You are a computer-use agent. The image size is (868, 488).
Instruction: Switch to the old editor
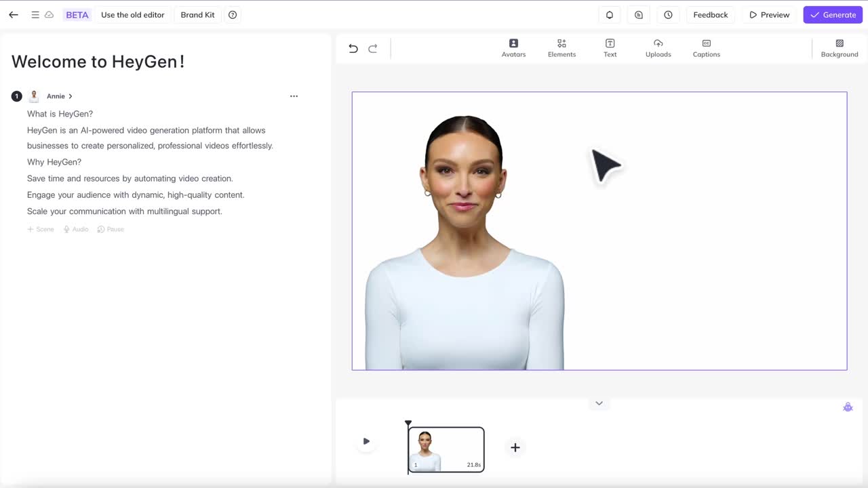133,15
